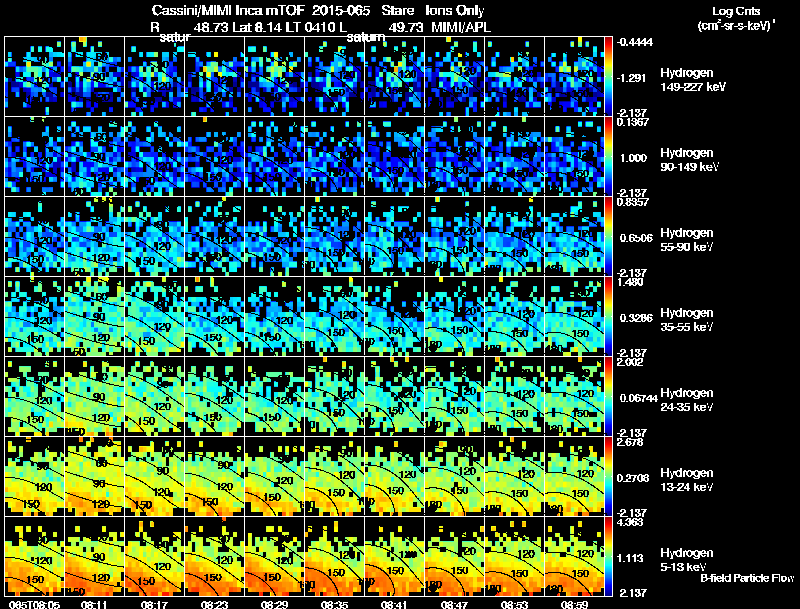The height and width of the screenshot is (609, 800).
Task: Open the 90-149 keV panel above 08:29
Action: [x=274, y=156]
